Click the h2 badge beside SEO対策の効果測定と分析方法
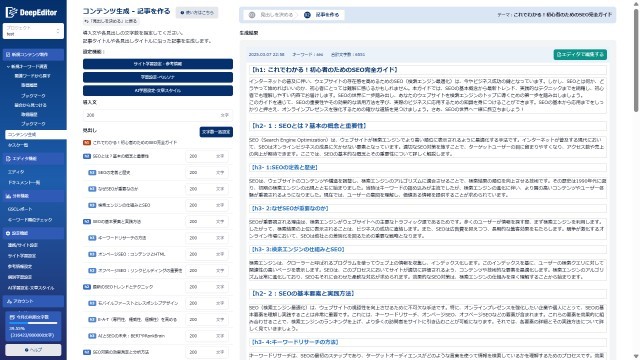Image resolution: width=640 pixels, height=360 pixels. (87, 352)
